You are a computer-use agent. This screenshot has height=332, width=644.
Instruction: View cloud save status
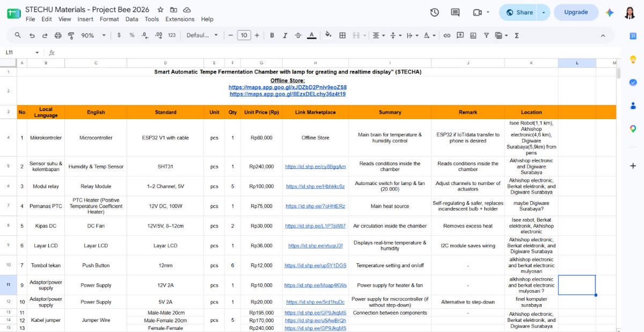click(187, 10)
